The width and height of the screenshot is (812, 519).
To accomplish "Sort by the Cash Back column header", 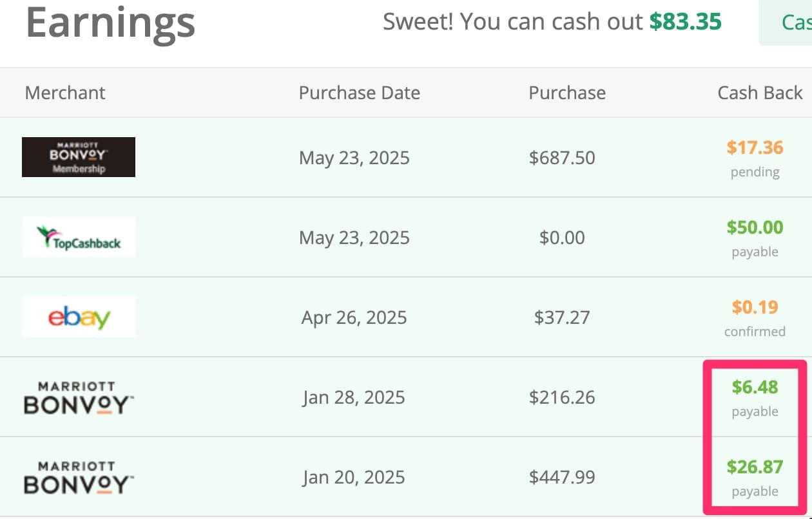I will click(760, 93).
